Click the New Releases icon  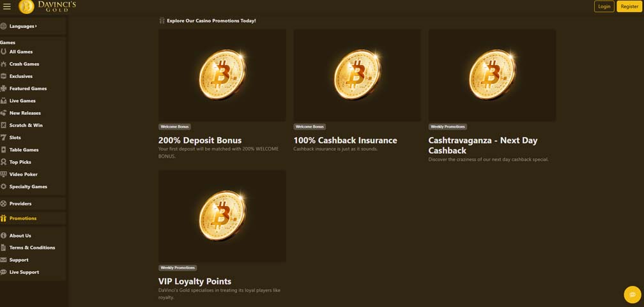click(4, 113)
